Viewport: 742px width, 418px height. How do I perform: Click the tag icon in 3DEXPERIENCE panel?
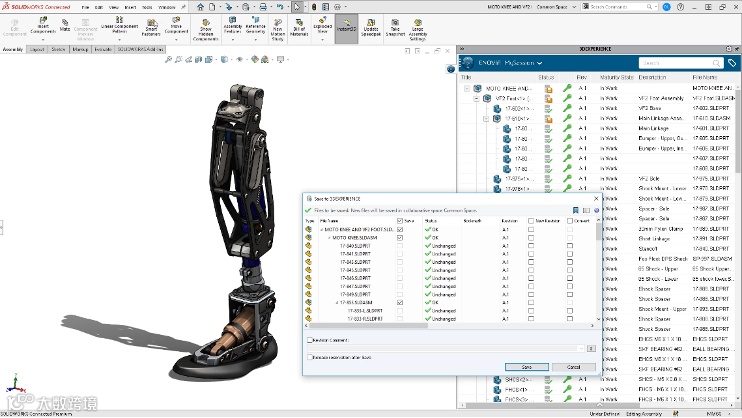point(732,63)
